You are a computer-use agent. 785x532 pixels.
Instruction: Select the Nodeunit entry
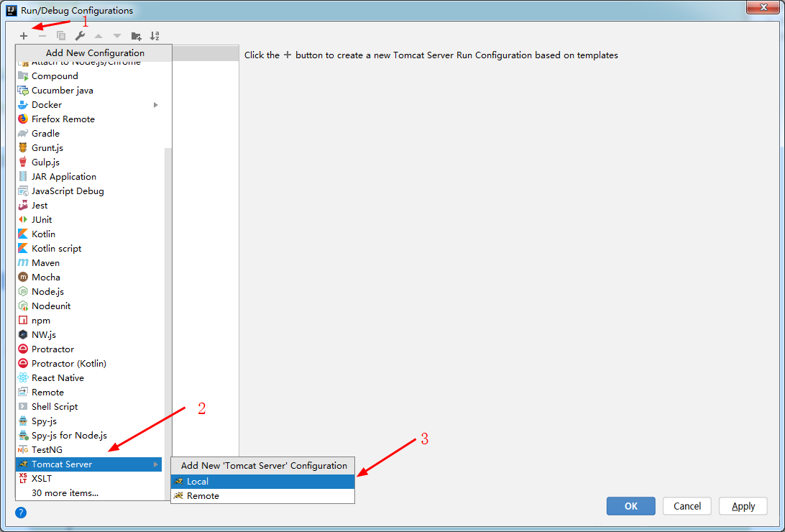click(x=88, y=306)
